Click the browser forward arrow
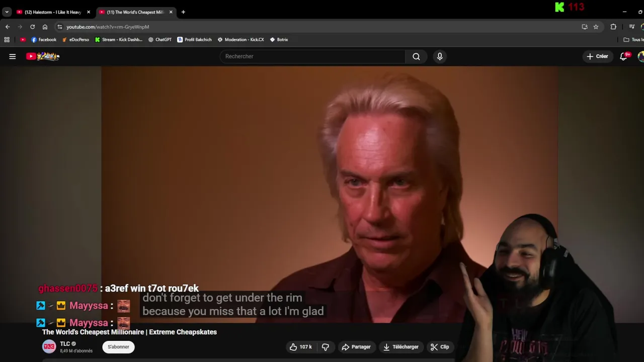The image size is (644, 362). pyautogui.click(x=20, y=27)
